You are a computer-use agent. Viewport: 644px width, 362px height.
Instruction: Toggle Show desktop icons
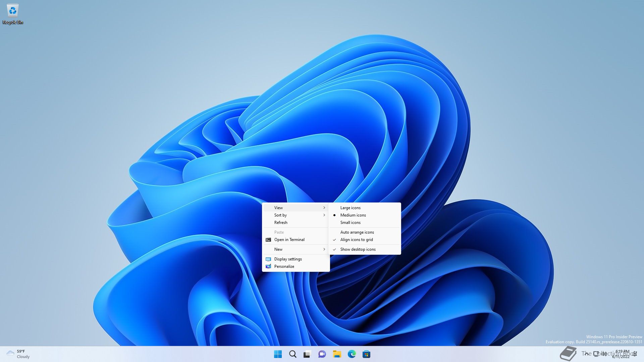[x=365, y=249]
